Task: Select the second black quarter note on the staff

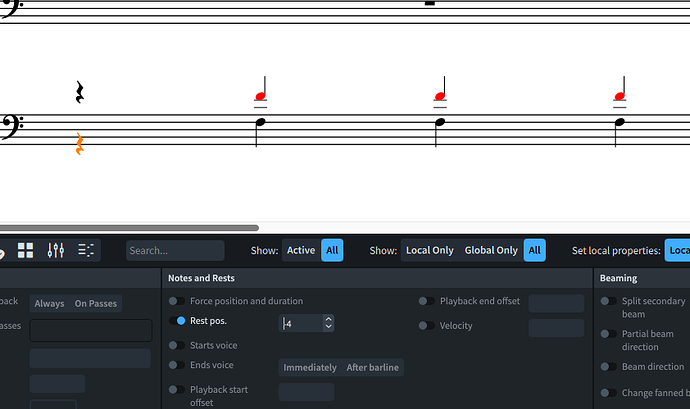Action: 440,122
